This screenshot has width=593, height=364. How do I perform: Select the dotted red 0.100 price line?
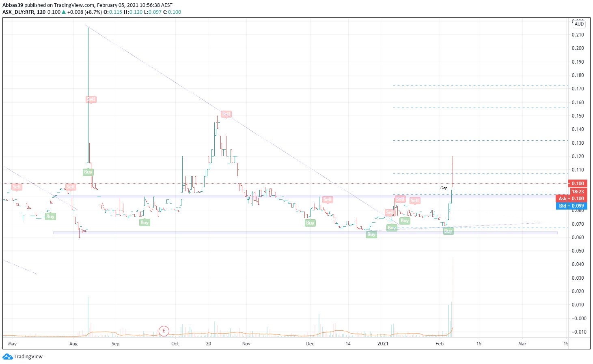(285, 183)
